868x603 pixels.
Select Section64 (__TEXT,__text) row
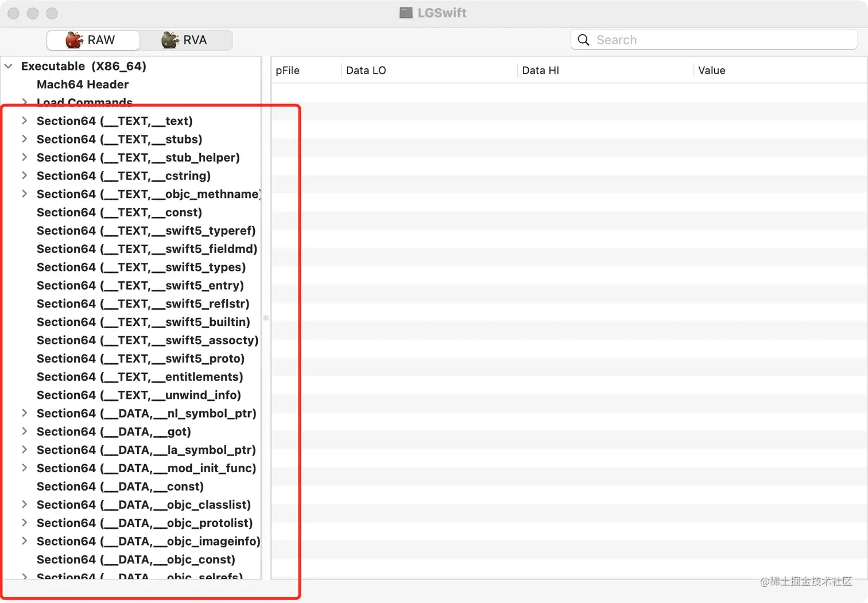tap(131, 121)
